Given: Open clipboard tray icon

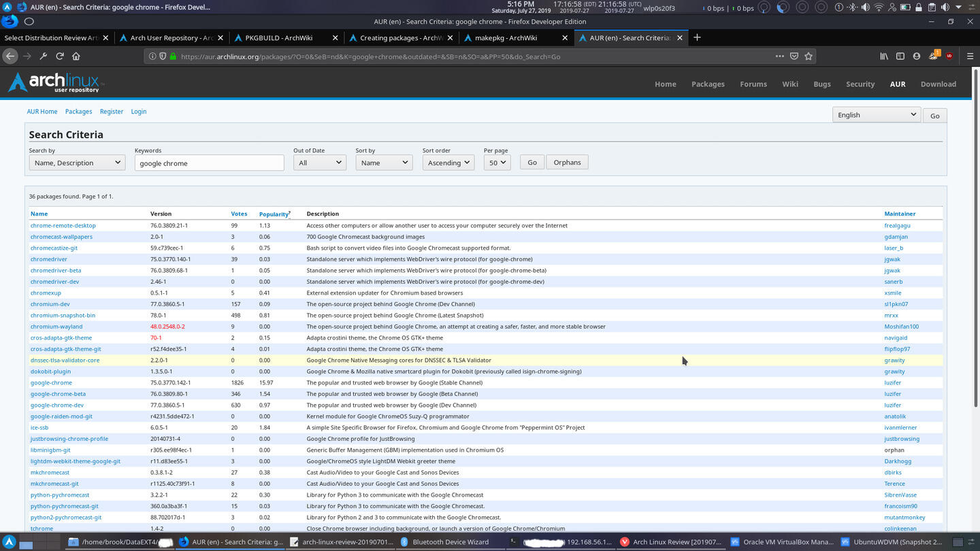Looking at the screenshot, I should [932, 7].
